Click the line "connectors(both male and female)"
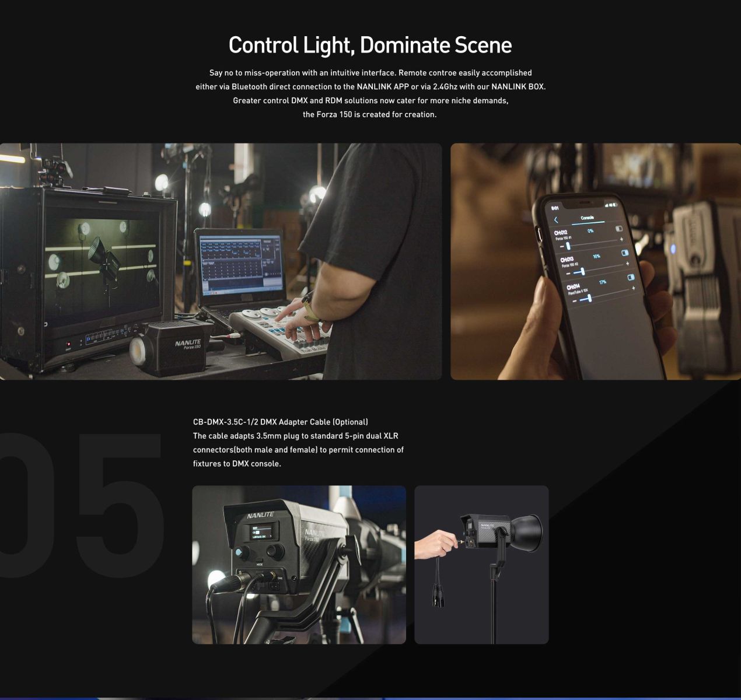 pyautogui.click(x=298, y=450)
